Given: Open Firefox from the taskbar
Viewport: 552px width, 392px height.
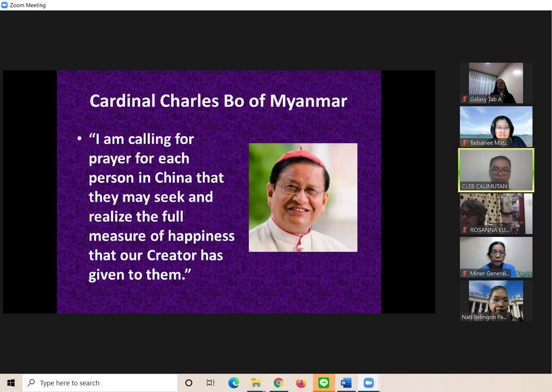Looking at the screenshot, I should pyautogui.click(x=301, y=383).
